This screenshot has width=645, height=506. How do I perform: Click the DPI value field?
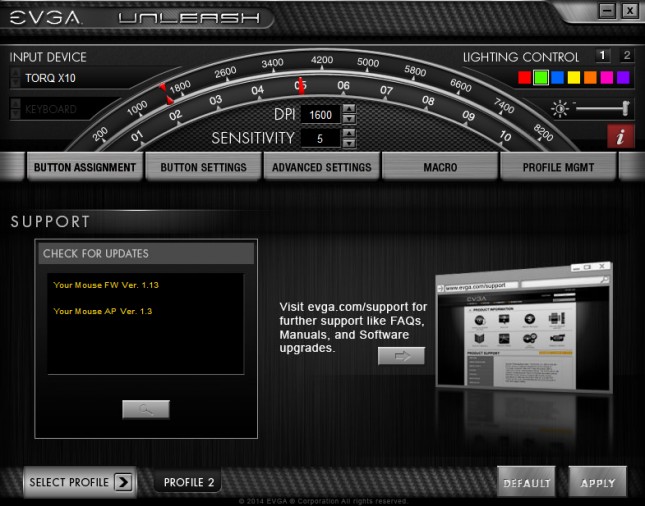[x=320, y=114]
